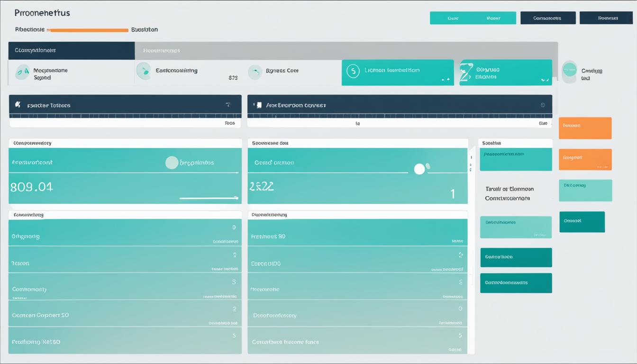Switch to the dark Ctamydnoloeks tab
The height and width of the screenshot is (364, 637).
click(x=71, y=50)
